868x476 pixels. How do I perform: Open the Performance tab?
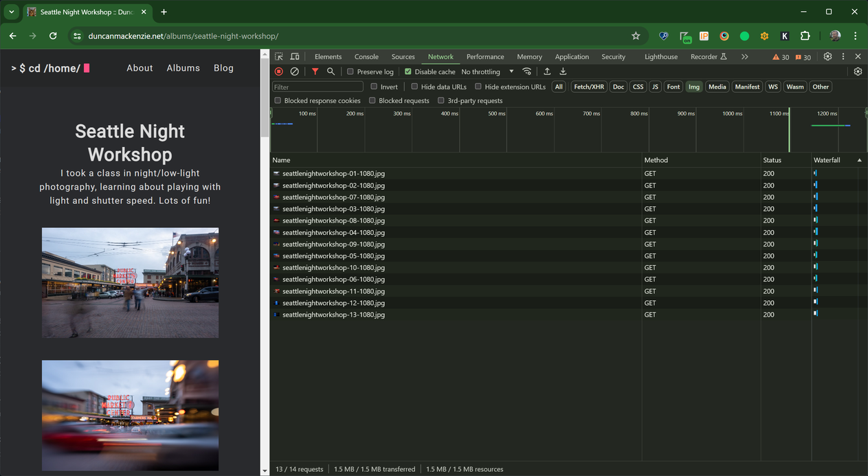(x=485, y=57)
